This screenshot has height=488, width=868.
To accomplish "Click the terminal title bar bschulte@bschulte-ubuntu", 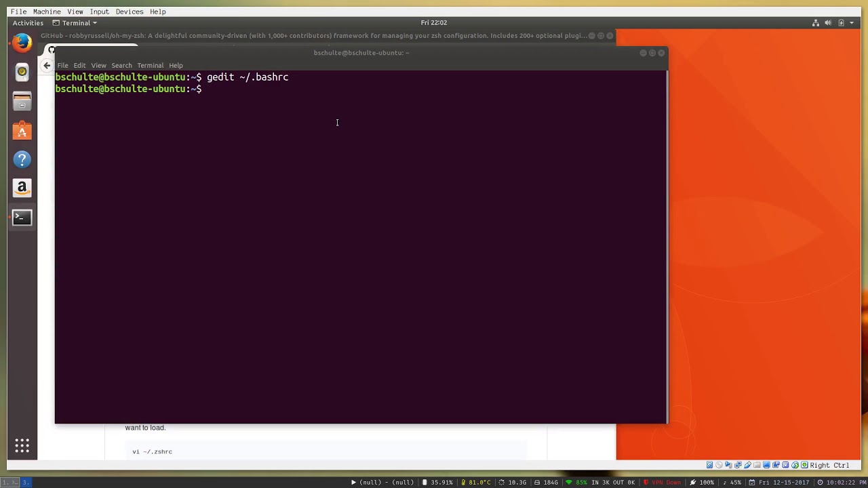I will coord(361,53).
